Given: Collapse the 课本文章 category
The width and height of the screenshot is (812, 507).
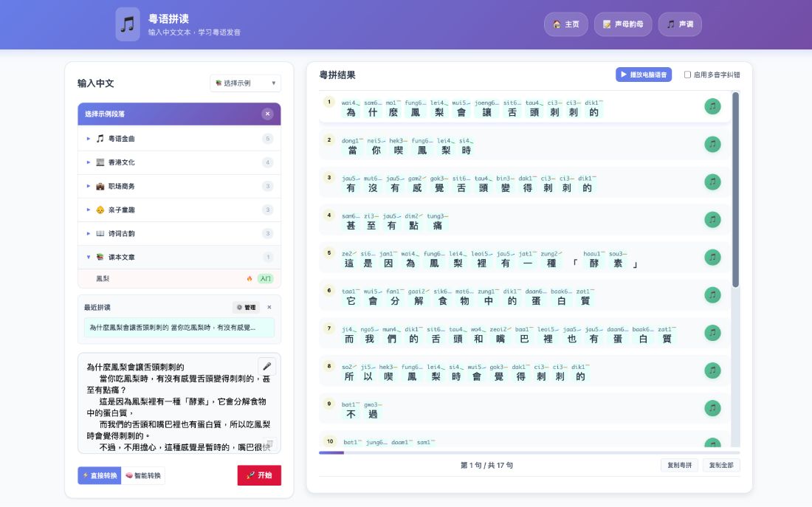Looking at the screenshot, I should [x=179, y=258].
